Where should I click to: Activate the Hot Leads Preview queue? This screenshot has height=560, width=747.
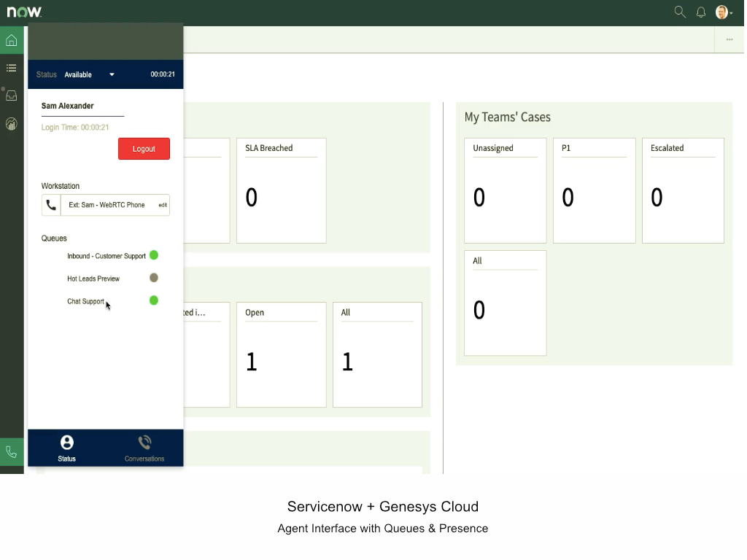click(x=154, y=278)
